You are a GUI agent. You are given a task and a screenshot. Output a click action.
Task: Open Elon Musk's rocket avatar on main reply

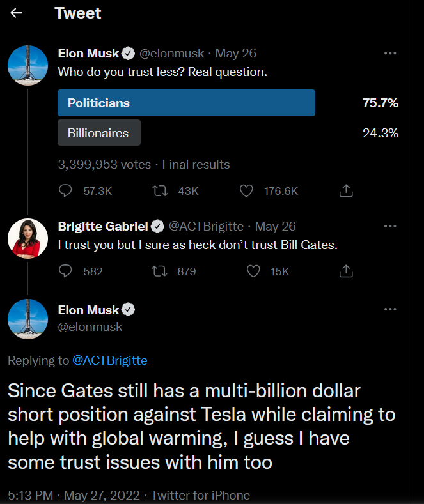(x=27, y=319)
